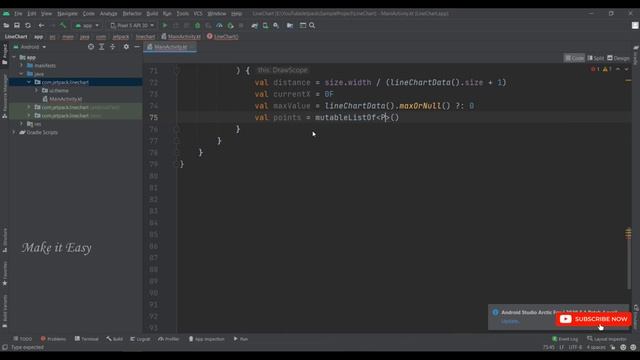Open the TODO tool window
The height and width of the screenshot is (360, 640).
point(22,339)
